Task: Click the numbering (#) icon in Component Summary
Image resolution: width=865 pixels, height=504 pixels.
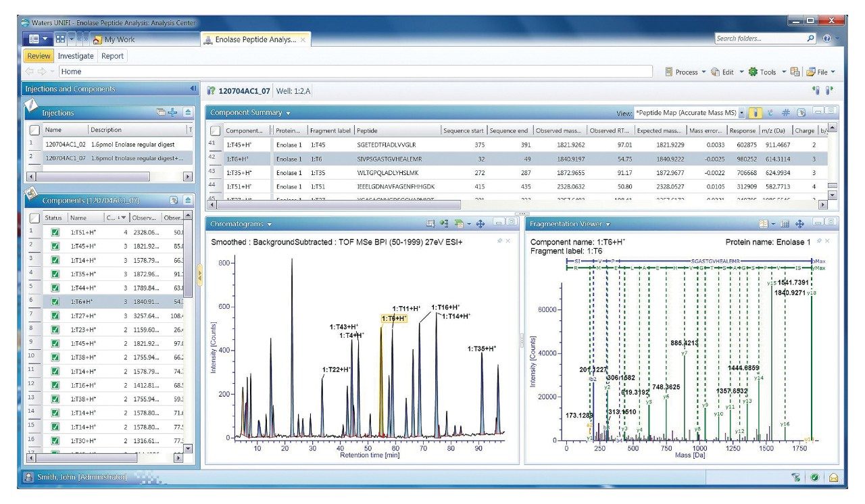Action: 785,113
